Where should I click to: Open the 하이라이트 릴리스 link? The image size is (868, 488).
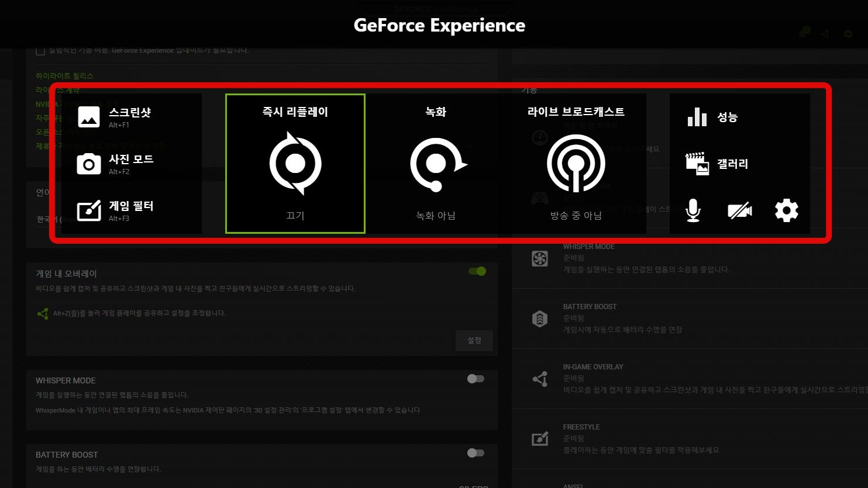(64, 76)
